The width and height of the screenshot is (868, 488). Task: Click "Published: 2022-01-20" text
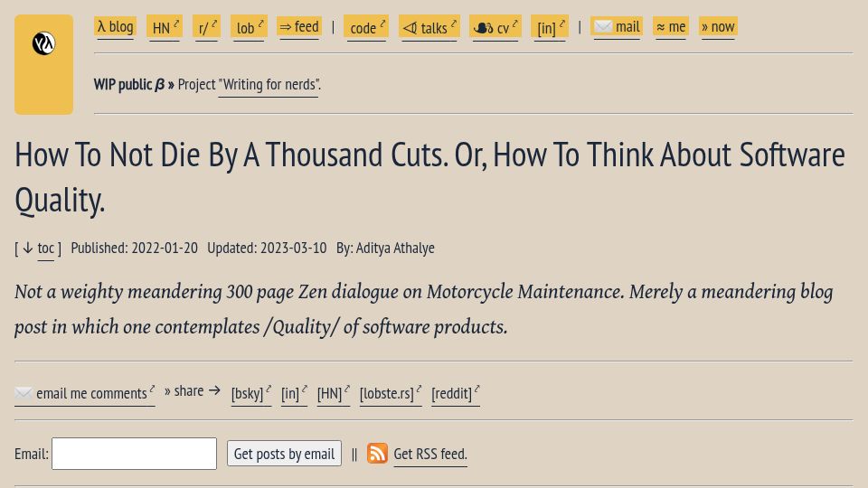point(134,248)
